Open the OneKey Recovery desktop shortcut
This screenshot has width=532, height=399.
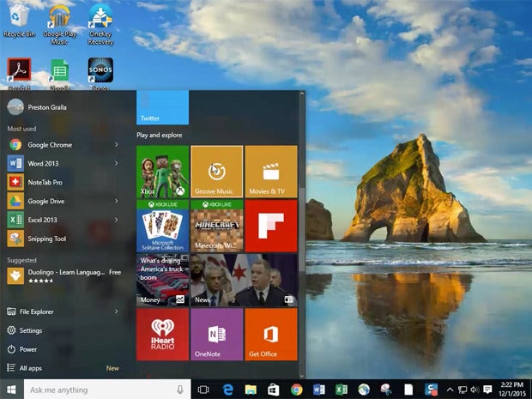(x=100, y=24)
